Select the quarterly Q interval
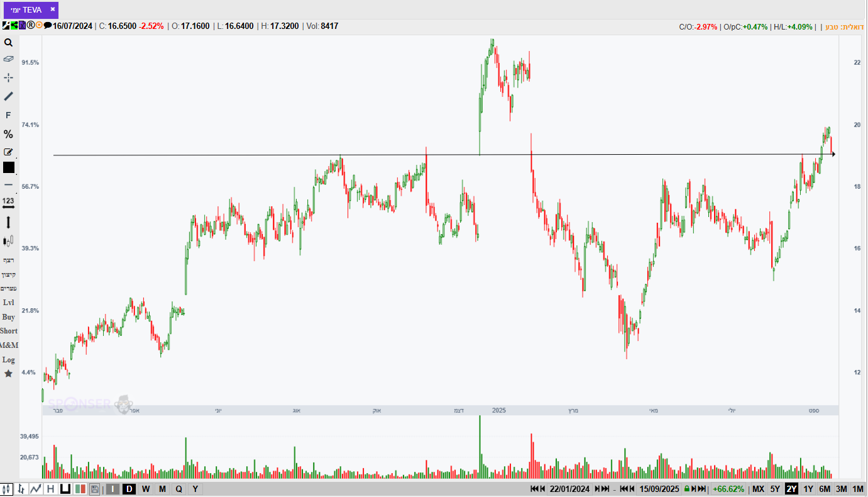This screenshot has height=497, width=868. (179, 489)
